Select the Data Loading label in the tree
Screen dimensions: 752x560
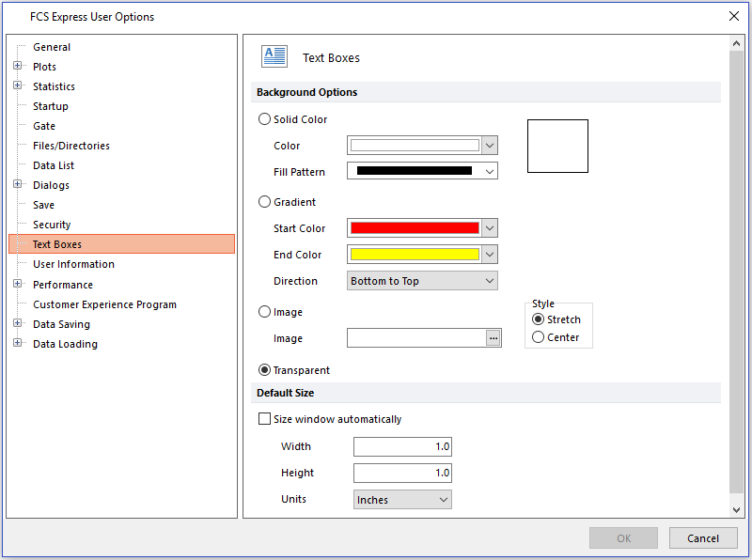[65, 344]
